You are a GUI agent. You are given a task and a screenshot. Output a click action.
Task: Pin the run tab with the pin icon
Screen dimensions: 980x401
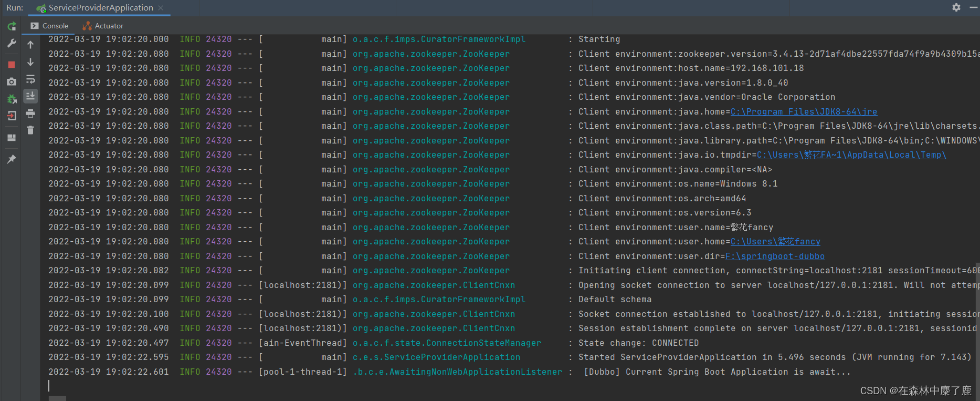pos(12,159)
